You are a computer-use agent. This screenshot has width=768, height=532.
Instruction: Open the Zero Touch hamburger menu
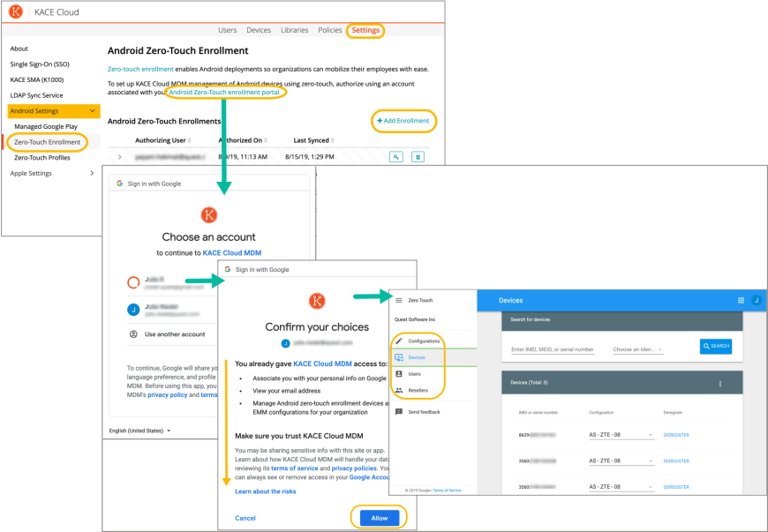pos(398,301)
